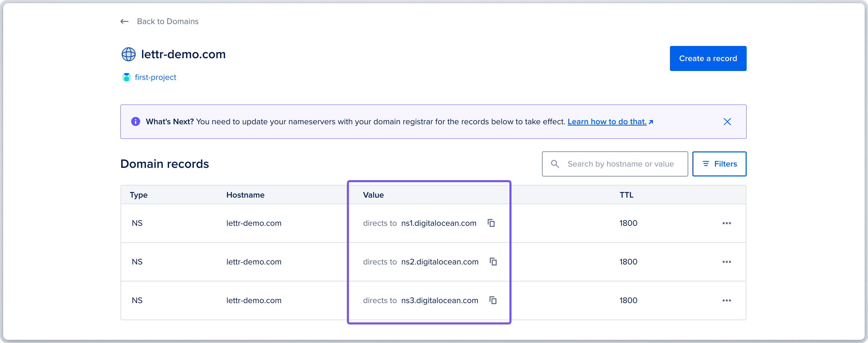Click the Create a record button
The image size is (868, 343).
708,58
